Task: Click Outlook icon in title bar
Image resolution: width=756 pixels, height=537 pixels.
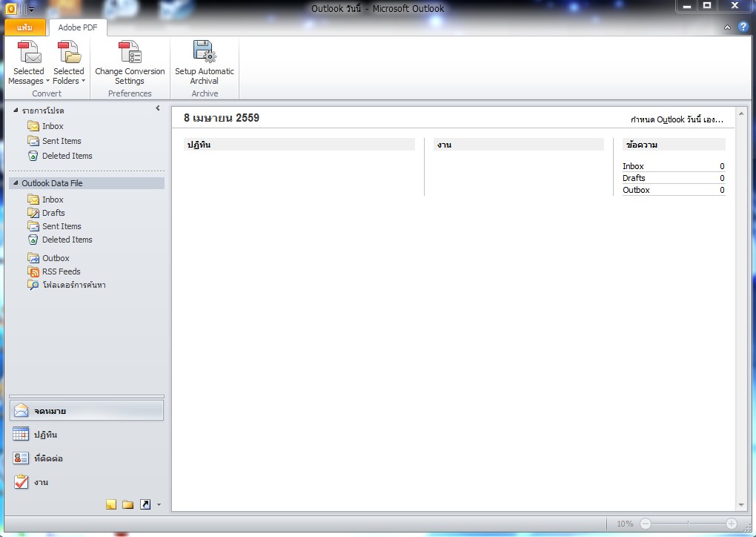Action: click(x=10, y=9)
